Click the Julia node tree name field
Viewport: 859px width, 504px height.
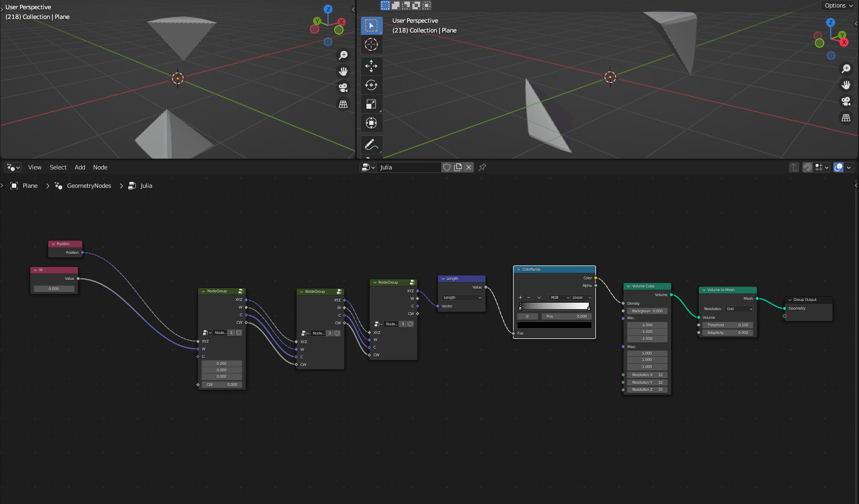click(x=409, y=167)
